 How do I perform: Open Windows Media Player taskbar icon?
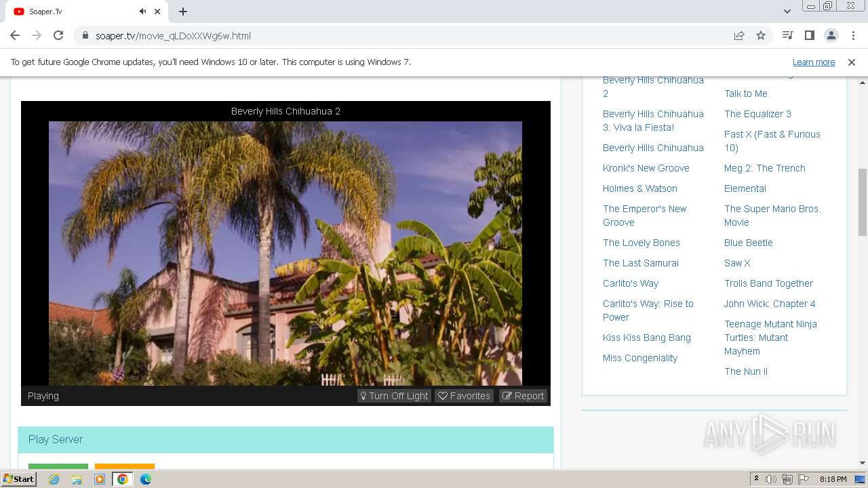pos(100,479)
